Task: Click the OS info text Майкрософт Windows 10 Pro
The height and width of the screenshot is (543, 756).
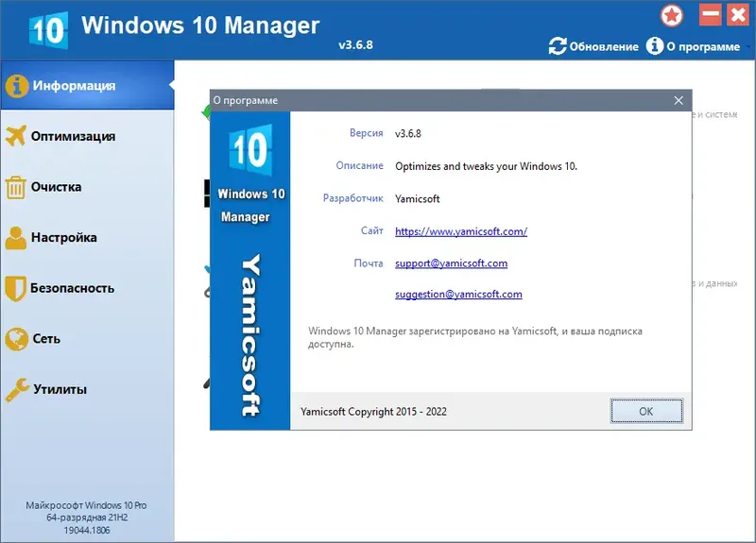Action: [86, 505]
